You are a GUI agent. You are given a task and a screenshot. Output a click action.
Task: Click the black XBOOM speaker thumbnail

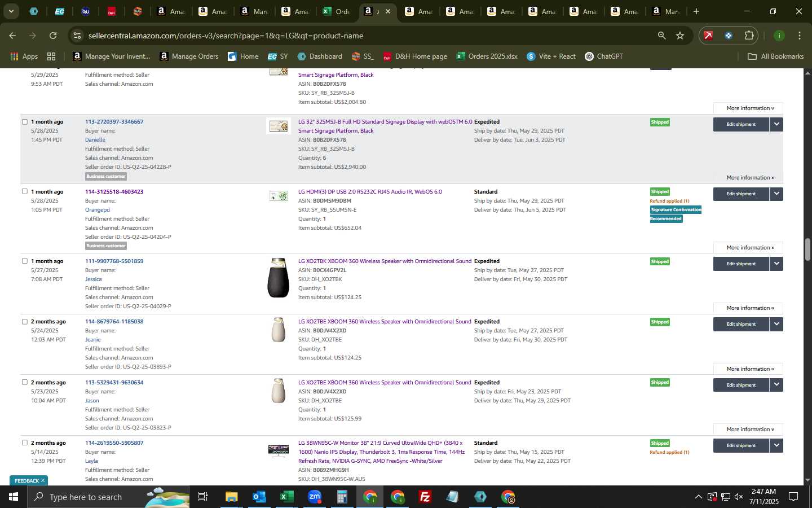click(278, 278)
